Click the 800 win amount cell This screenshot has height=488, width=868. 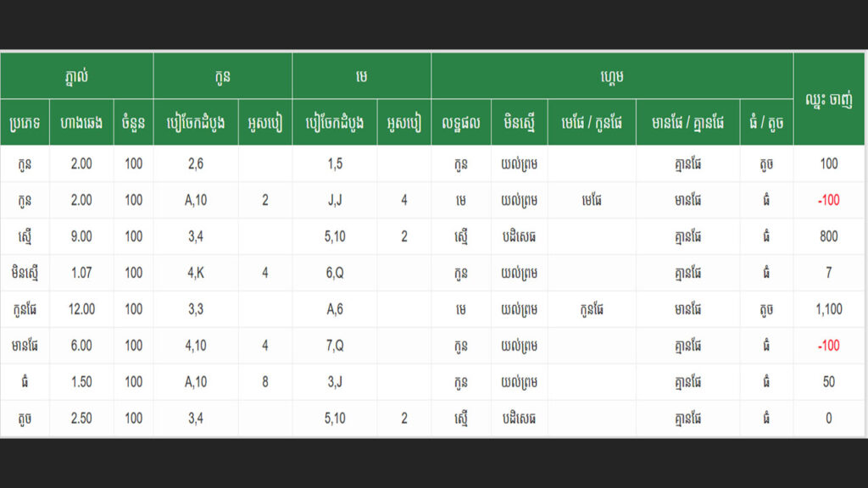coord(829,236)
